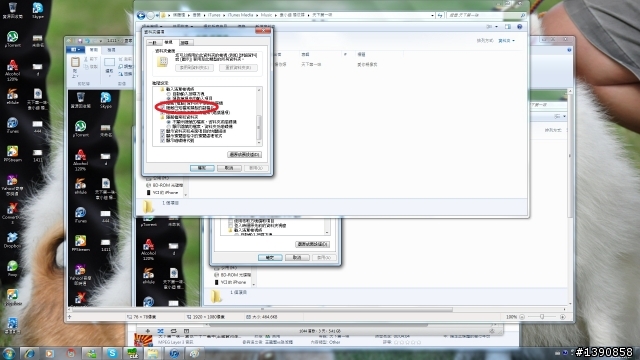Click advanced settings list scrollbar thumb
The width and height of the screenshot is (640, 360).
point(259,127)
